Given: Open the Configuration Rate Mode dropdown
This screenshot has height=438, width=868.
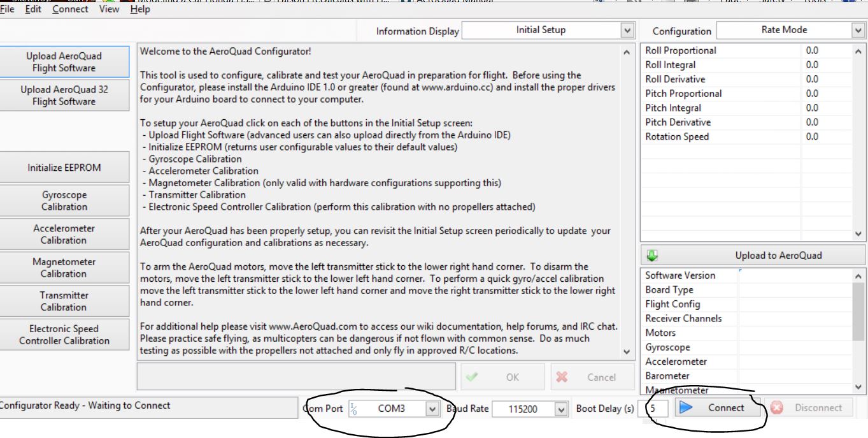Looking at the screenshot, I should click(x=792, y=30).
